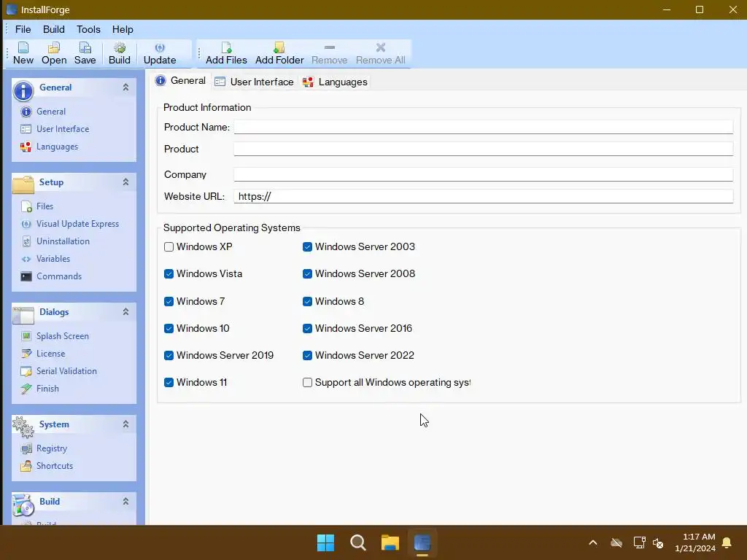The height and width of the screenshot is (560, 747).
Task: Click the Website URL field
Action: [x=483, y=197]
